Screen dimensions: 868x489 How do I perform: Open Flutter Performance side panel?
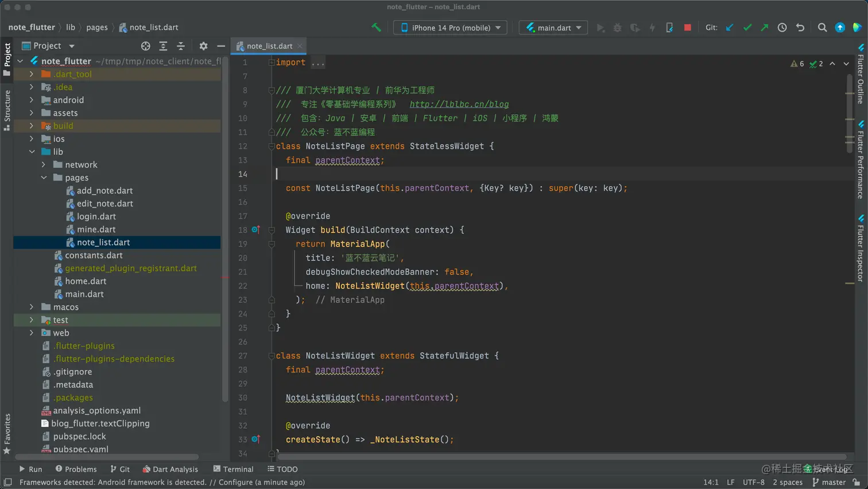point(861,159)
